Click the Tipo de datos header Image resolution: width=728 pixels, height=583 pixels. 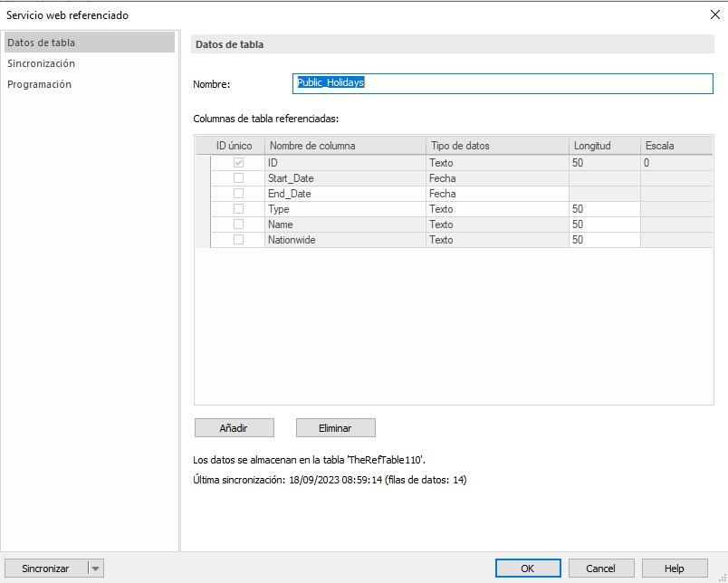pos(498,146)
